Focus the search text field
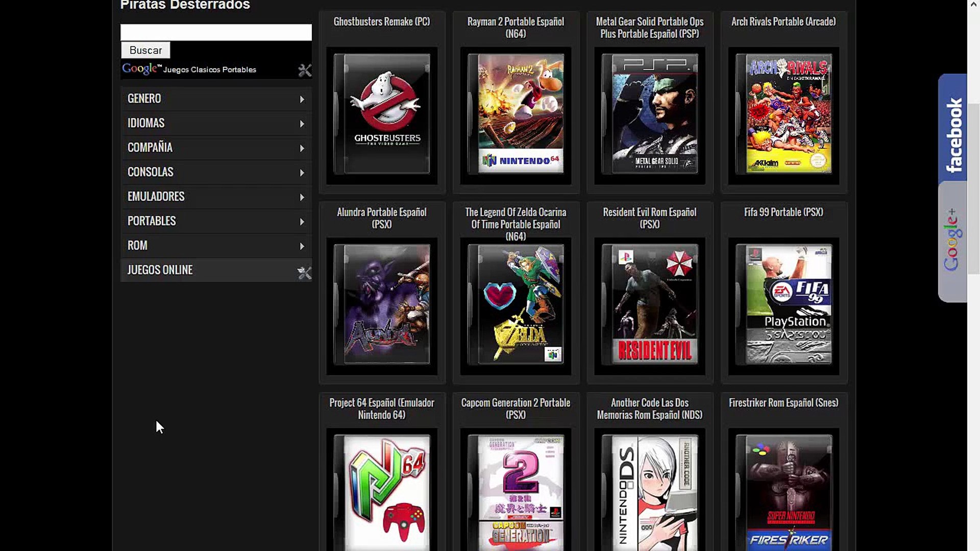 (216, 32)
